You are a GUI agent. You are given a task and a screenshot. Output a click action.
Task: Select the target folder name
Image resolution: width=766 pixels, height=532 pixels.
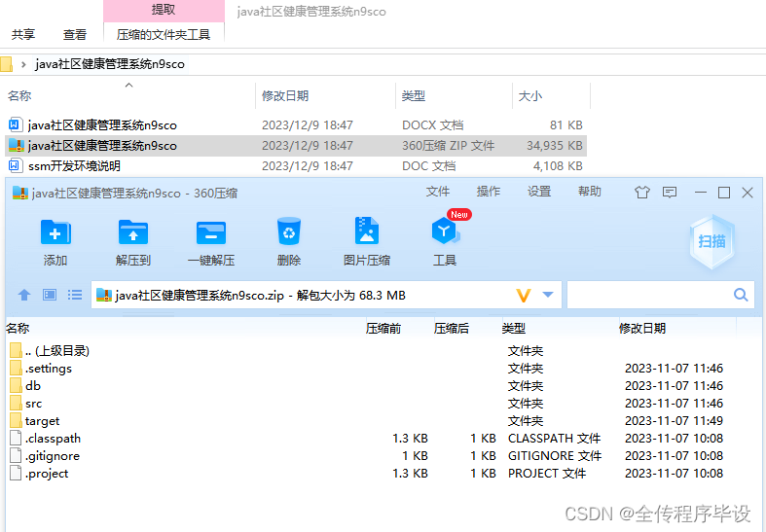42,421
